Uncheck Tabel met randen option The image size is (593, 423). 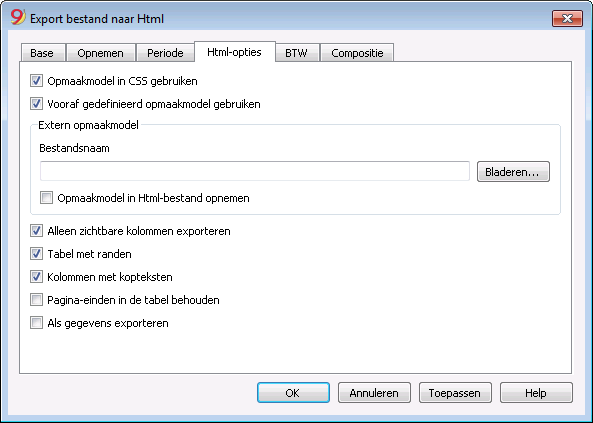[x=36, y=254]
